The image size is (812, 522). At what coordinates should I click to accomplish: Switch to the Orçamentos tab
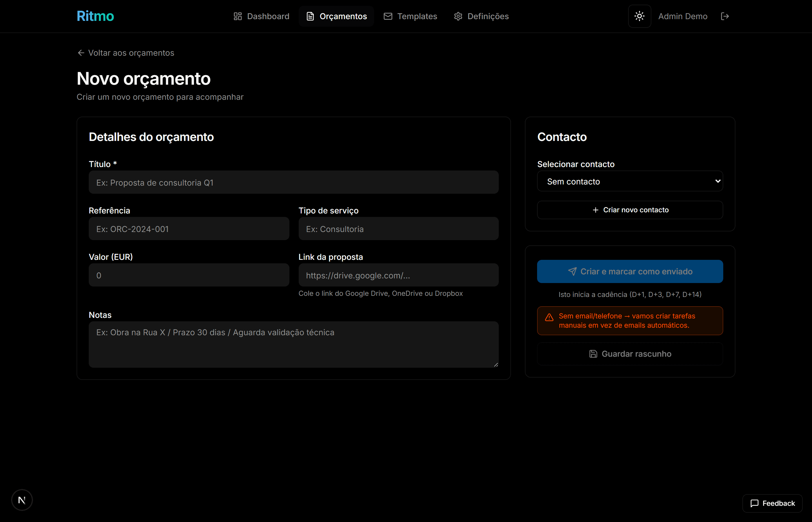tap(336, 16)
